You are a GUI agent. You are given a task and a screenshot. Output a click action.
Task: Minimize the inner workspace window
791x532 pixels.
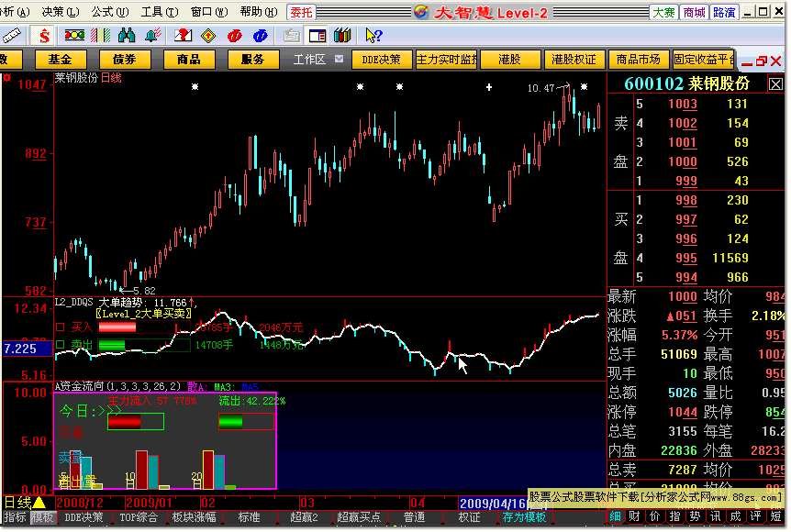(747, 63)
